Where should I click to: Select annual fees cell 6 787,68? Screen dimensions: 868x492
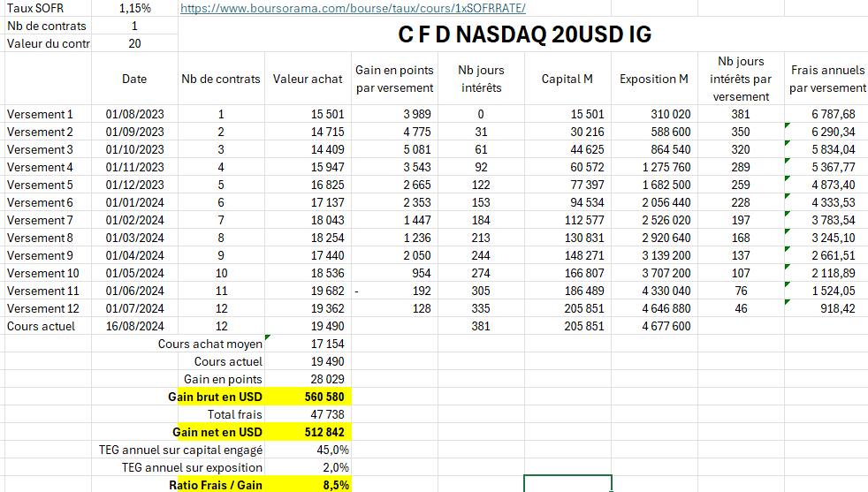click(x=826, y=114)
